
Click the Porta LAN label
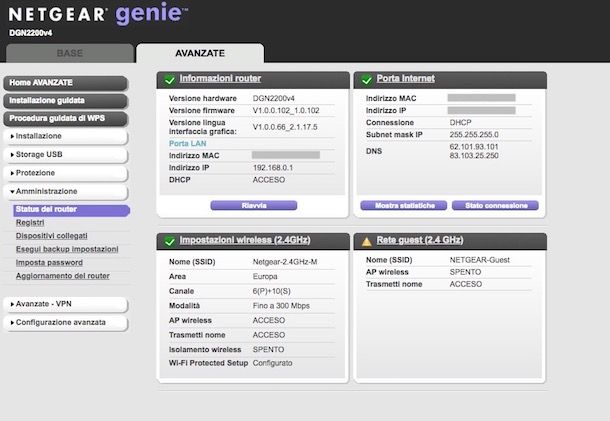point(188,144)
